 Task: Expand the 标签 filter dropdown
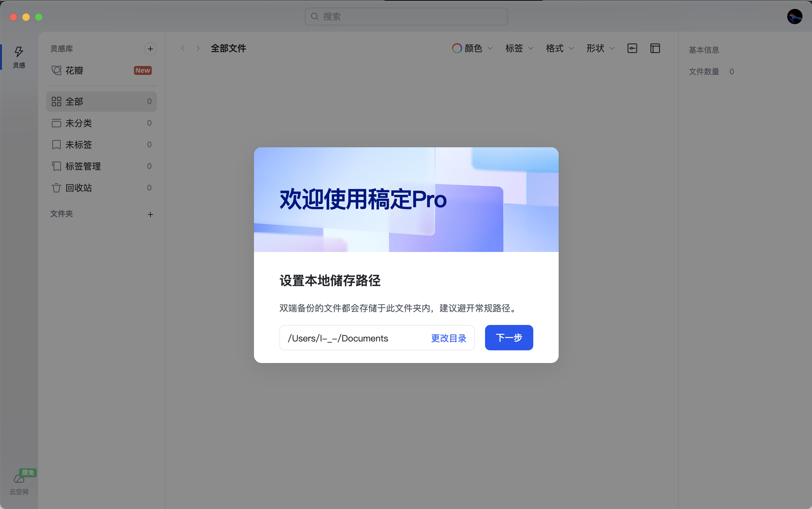pos(519,49)
